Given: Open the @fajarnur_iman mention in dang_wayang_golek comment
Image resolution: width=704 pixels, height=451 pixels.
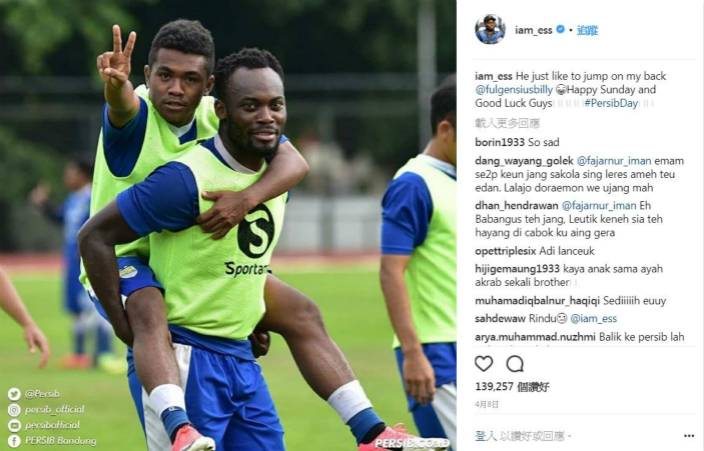Looking at the screenshot, I should [613, 161].
